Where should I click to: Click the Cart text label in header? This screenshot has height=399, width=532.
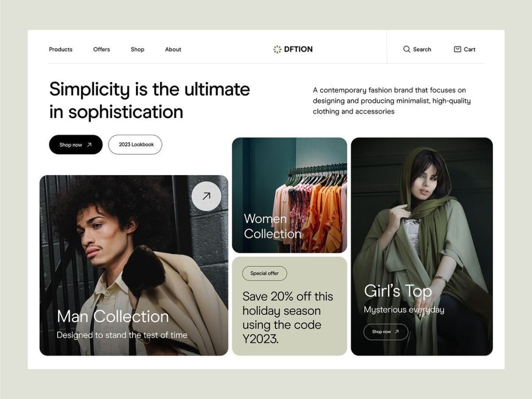pos(470,49)
